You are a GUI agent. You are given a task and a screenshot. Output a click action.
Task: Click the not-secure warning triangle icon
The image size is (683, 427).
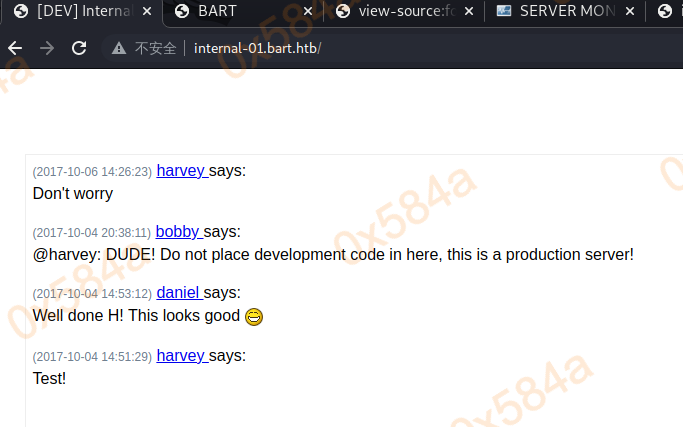click(119, 48)
